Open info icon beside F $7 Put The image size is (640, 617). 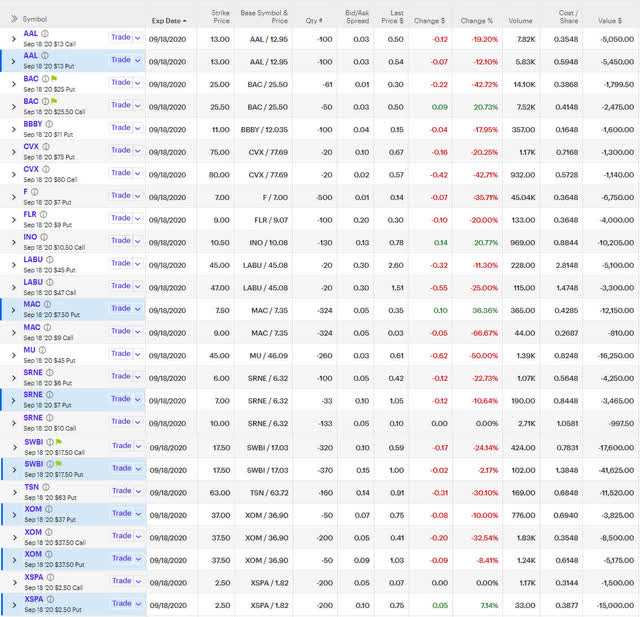pyautogui.click(x=35, y=192)
